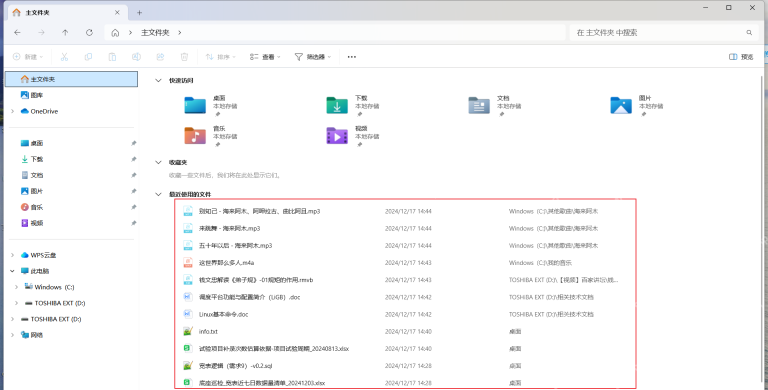Click the Rename icon in toolbar

(x=136, y=57)
